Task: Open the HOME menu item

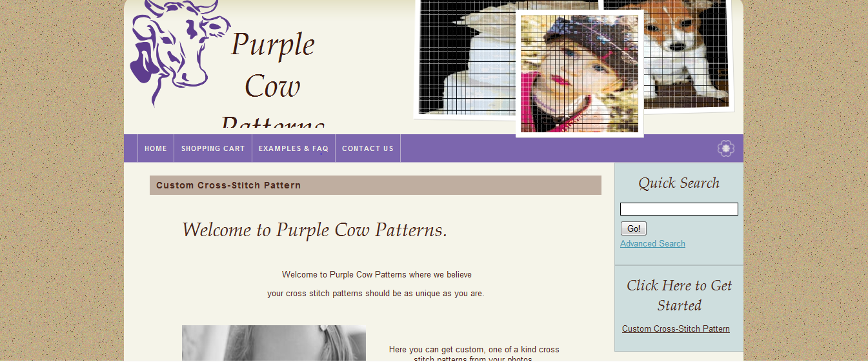Action: point(156,148)
